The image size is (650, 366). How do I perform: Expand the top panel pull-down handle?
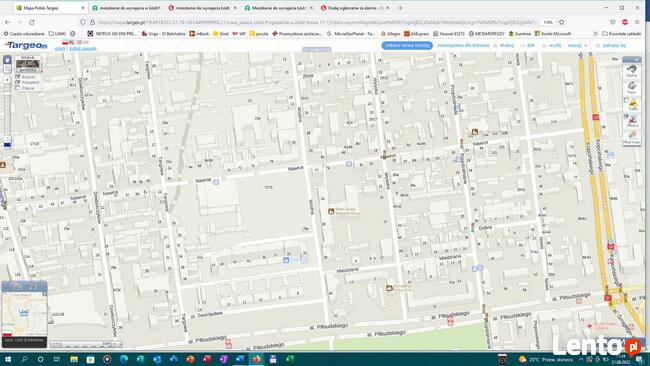click(x=316, y=49)
